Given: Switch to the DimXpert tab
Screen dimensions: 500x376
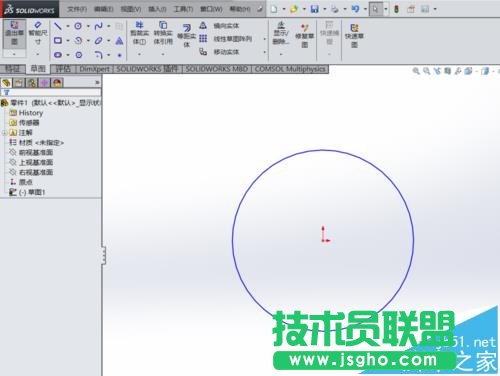Looking at the screenshot, I should coord(95,69).
